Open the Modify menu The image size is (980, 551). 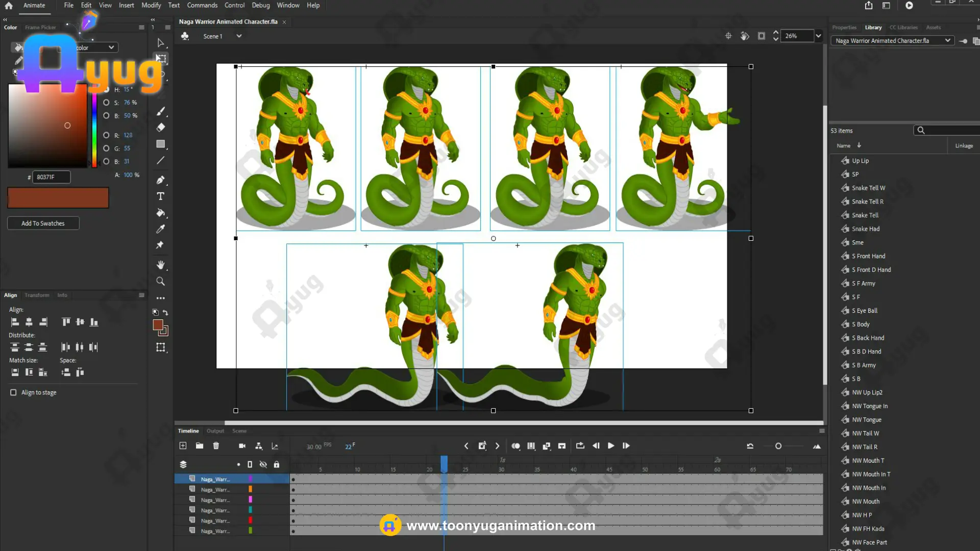(x=151, y=5)
